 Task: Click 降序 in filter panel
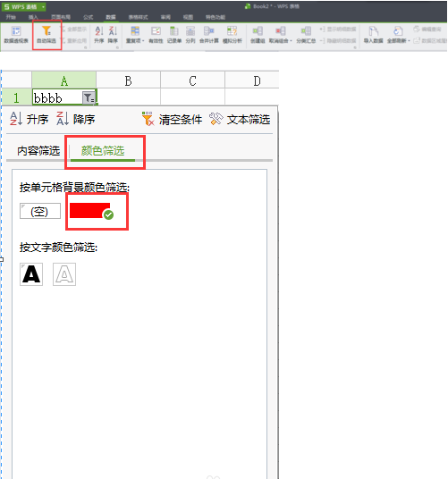coord(76,119)
